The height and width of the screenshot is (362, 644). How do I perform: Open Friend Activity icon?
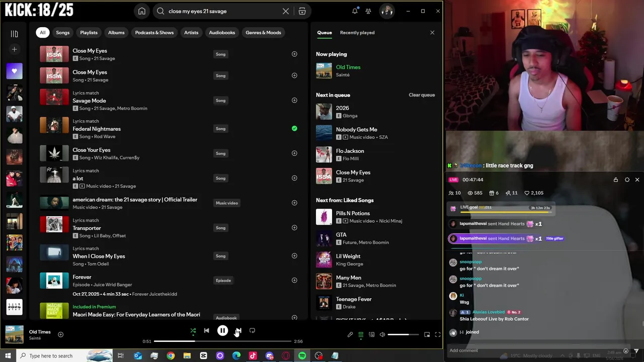tap(368, 11)
